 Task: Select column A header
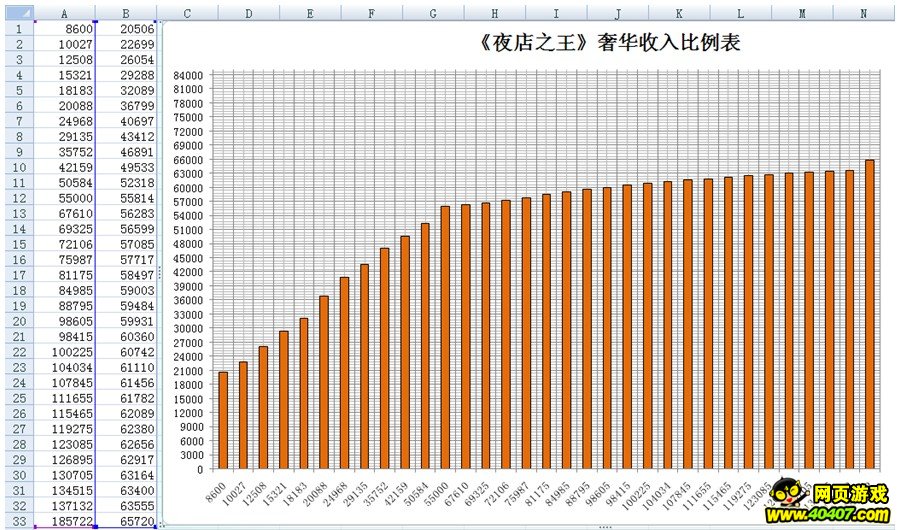(x=64, y=13)
